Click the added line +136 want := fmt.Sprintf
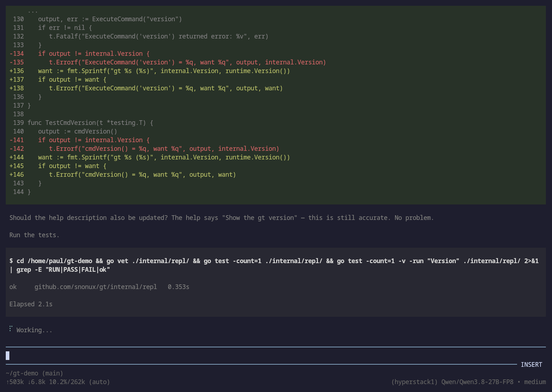Screen dimensions: 552x392 point(150,71)
